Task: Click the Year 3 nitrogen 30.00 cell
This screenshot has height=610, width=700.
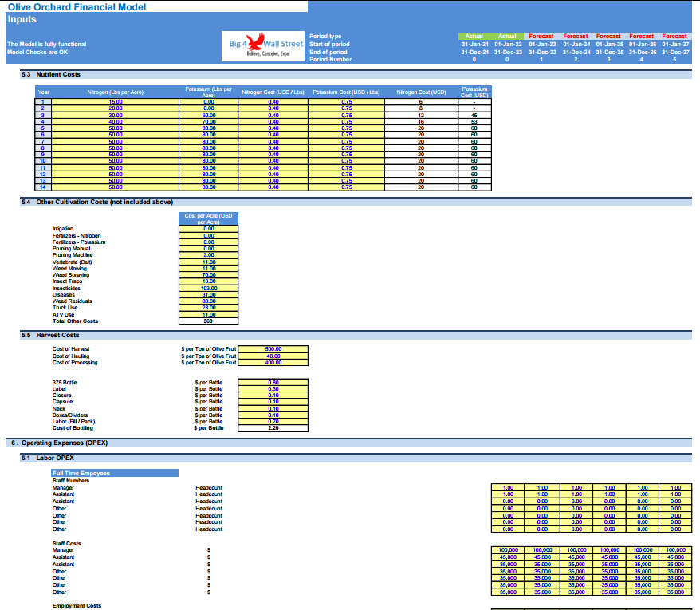Action: tap(115, 115)
